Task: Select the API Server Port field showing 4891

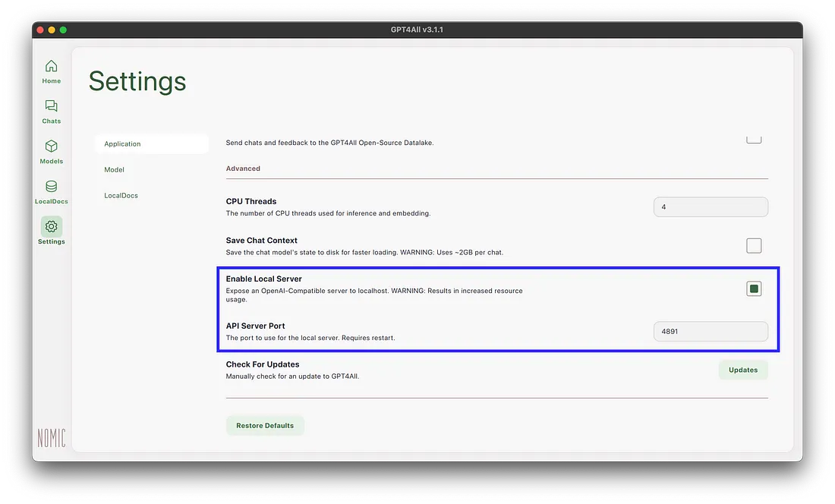Action: pyautogui.click(x=710, y=331)
